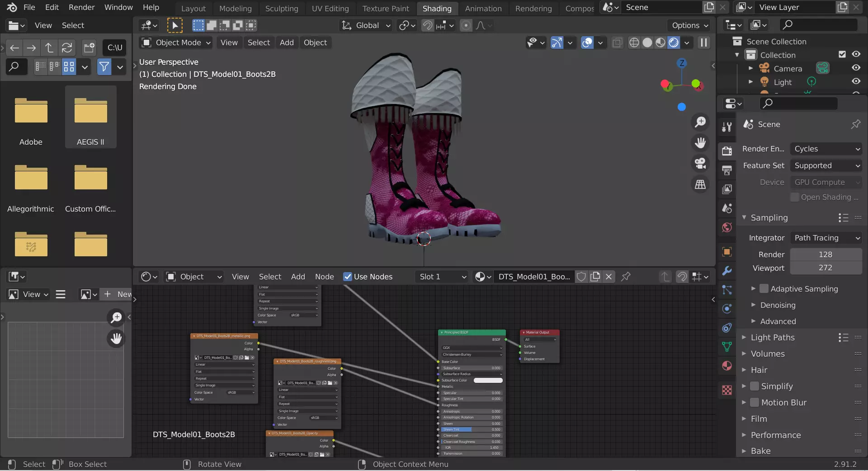Open the material Slot 1 dropdown
868x471 pixels.
point(442,277)
